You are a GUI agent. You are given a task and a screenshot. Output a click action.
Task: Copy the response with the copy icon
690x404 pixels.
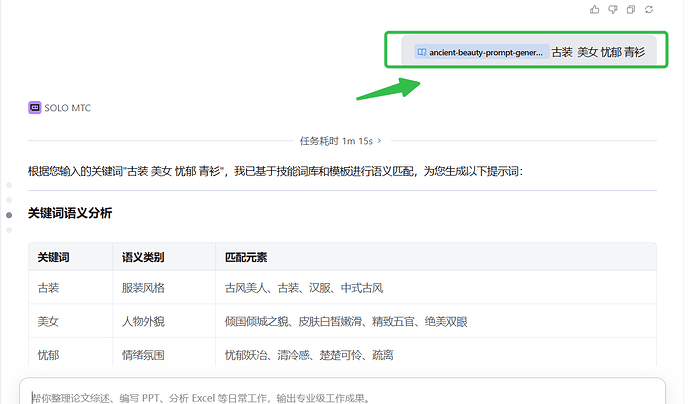pos(631,9)
